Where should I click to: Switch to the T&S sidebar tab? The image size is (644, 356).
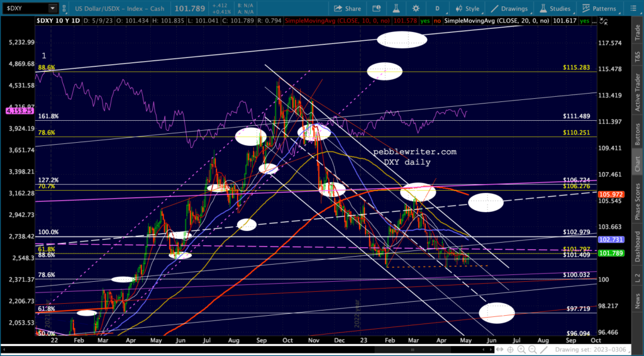point(638,57)
